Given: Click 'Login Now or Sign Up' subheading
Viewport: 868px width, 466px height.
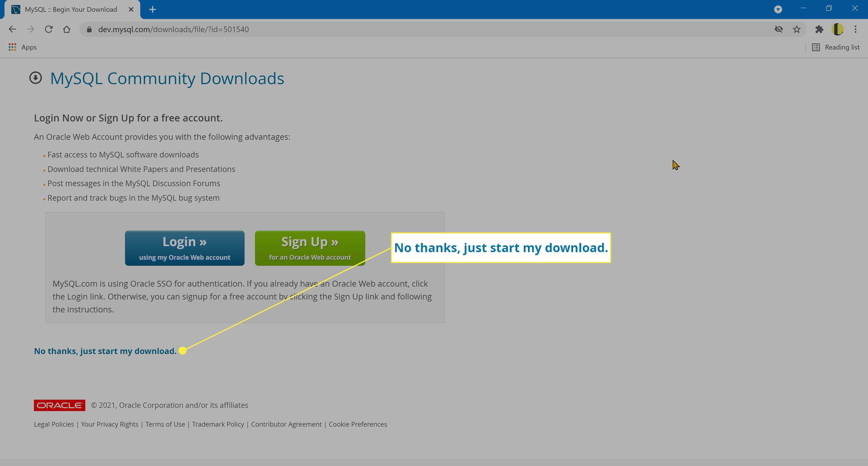Looking at the screenshot, I should [128, 118].
